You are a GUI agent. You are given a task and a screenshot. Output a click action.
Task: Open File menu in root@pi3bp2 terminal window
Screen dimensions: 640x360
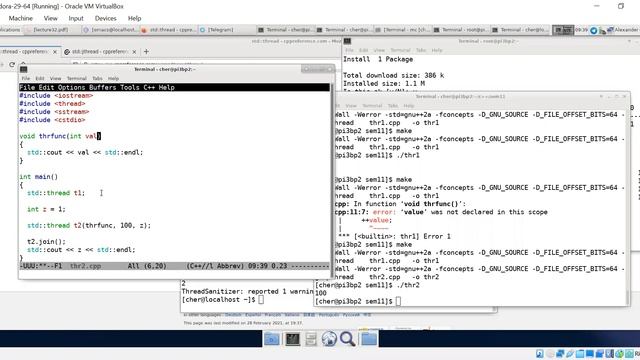tap(349, 50)
